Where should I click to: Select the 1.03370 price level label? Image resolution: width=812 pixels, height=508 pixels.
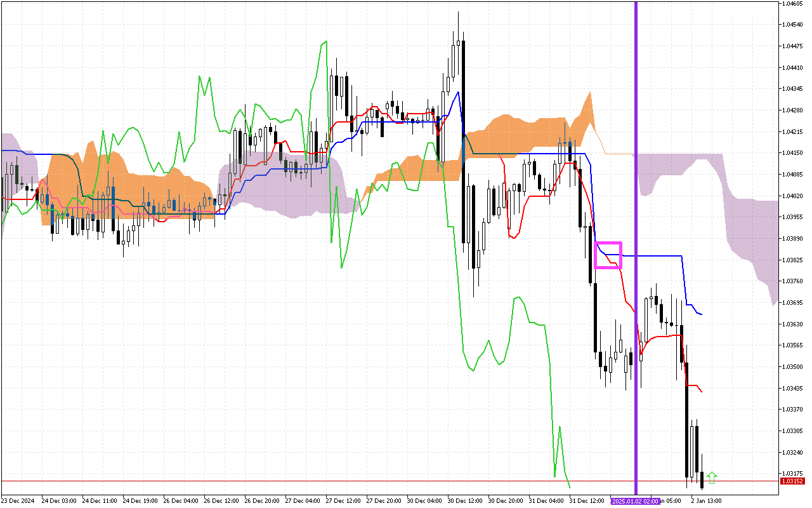pyautogui.click(x=792, y=410)
